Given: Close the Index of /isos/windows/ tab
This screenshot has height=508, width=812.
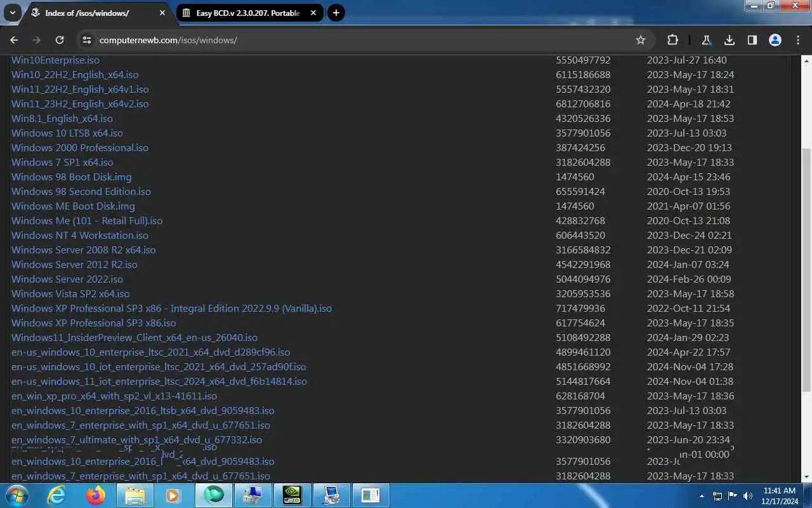Looking at the screenshot, I should click(162, 13).
